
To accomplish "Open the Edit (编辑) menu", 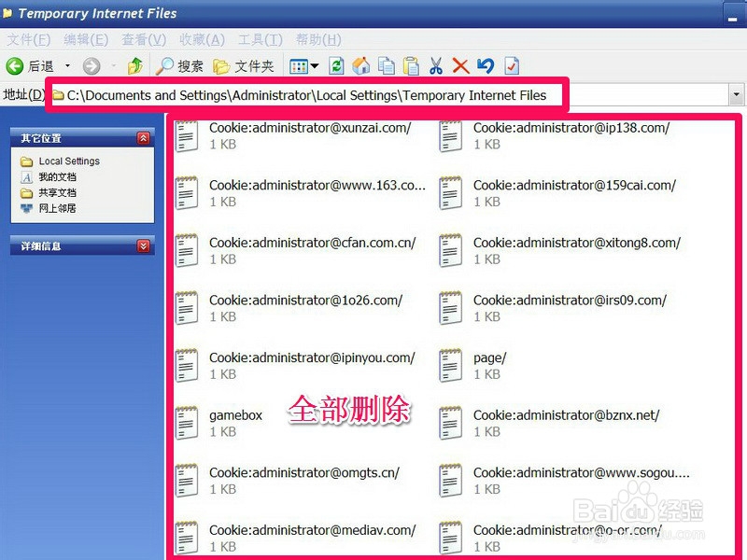I will pos(86,39).
